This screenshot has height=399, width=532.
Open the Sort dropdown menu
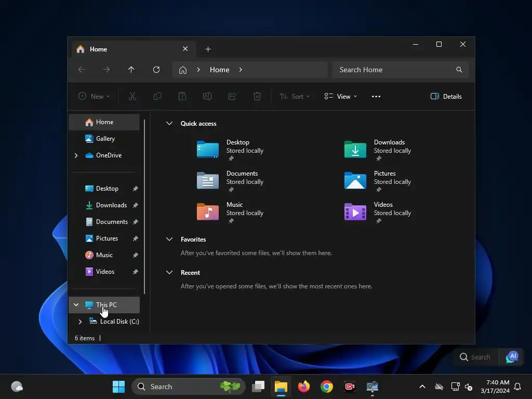[x=295, y=96]
